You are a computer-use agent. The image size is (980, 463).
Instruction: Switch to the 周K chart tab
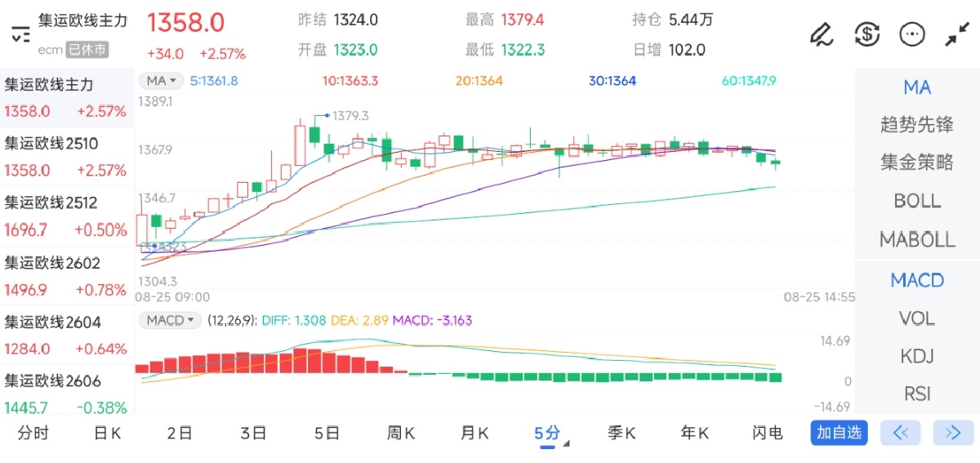pyautogui.click(x=401, y=433)
